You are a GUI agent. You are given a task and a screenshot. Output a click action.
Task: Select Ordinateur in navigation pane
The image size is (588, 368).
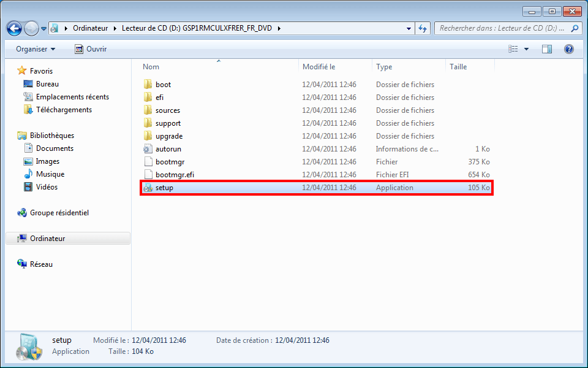[x=68, y=239]
